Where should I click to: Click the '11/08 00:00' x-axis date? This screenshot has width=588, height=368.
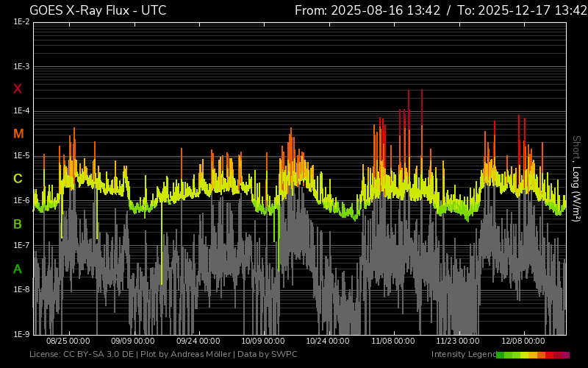coord(393,341)
